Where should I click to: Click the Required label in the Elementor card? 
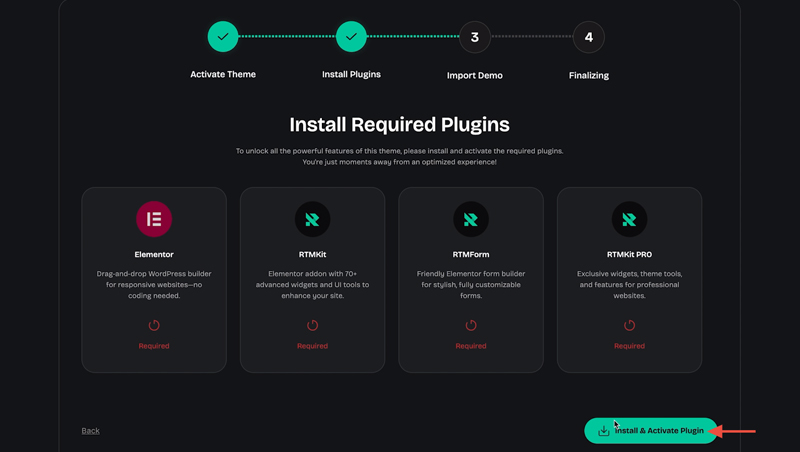click(154, 346)
